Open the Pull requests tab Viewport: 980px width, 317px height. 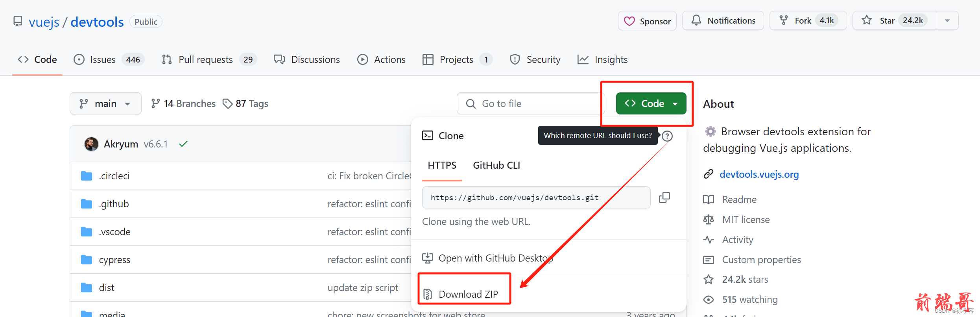tap(209, 59)
